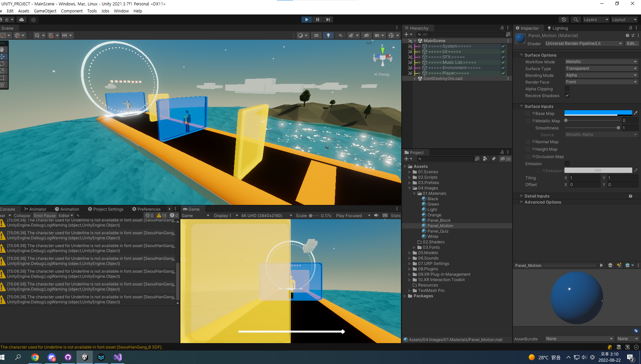Disable the =====:System:===== checkbox

[x=503, y=46]
